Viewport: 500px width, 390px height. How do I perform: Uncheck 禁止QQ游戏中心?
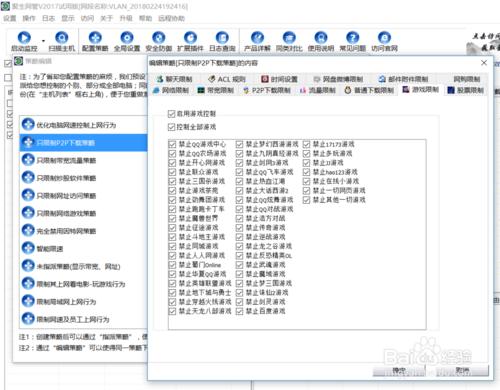click(x=172, y=144)
